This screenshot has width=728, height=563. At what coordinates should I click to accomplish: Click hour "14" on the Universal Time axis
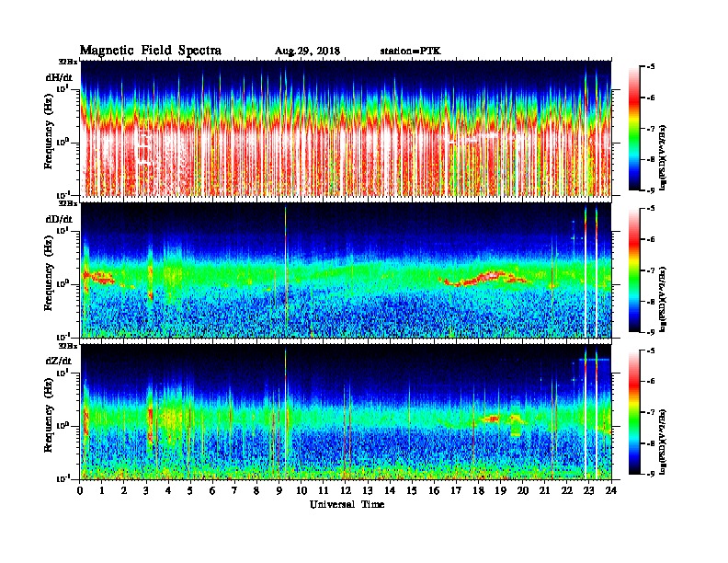tap(390, 490)
